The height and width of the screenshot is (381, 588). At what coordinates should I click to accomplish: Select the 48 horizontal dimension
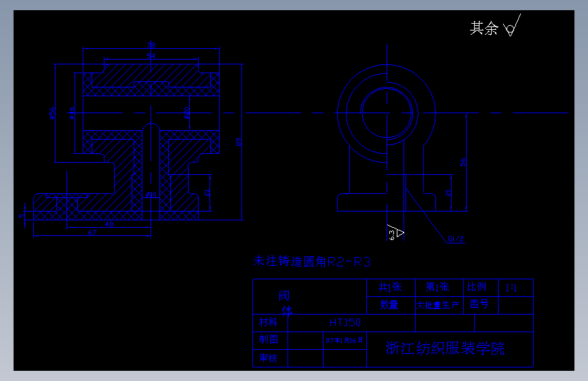(x=109, y=224)
